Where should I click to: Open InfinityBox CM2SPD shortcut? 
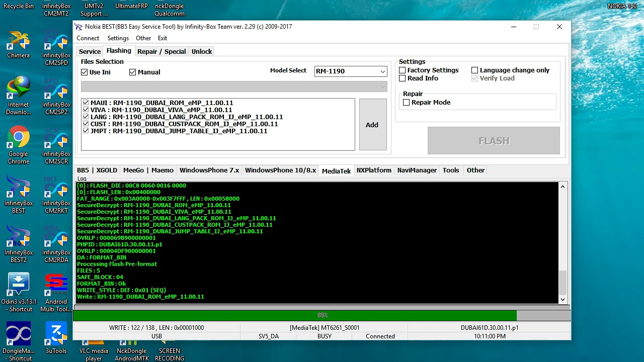click(56, 48)
